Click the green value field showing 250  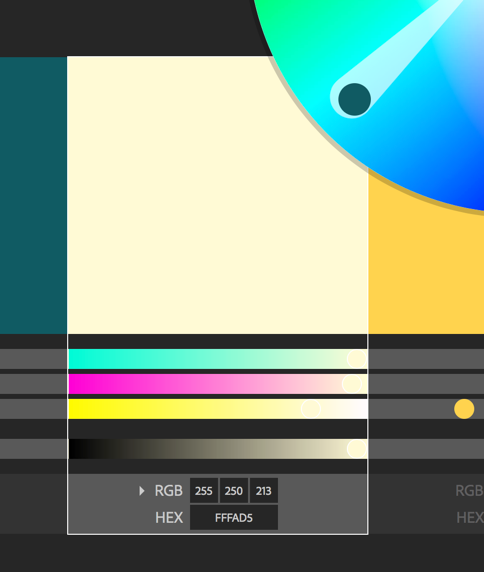234,491
